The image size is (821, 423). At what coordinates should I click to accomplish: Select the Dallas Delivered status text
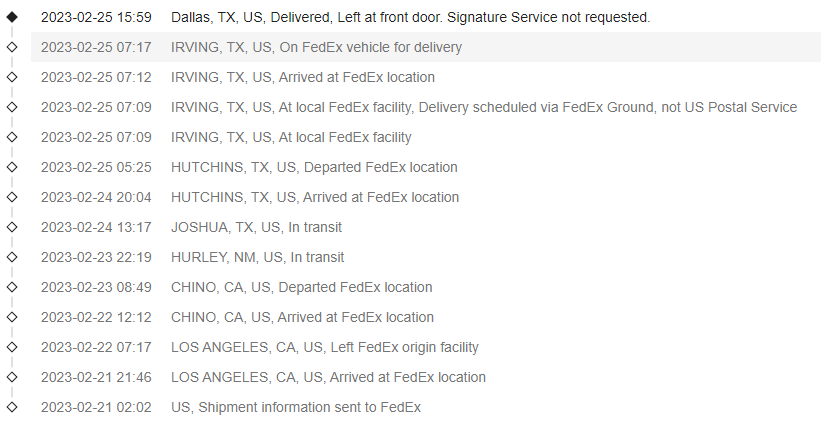[410, 17]
